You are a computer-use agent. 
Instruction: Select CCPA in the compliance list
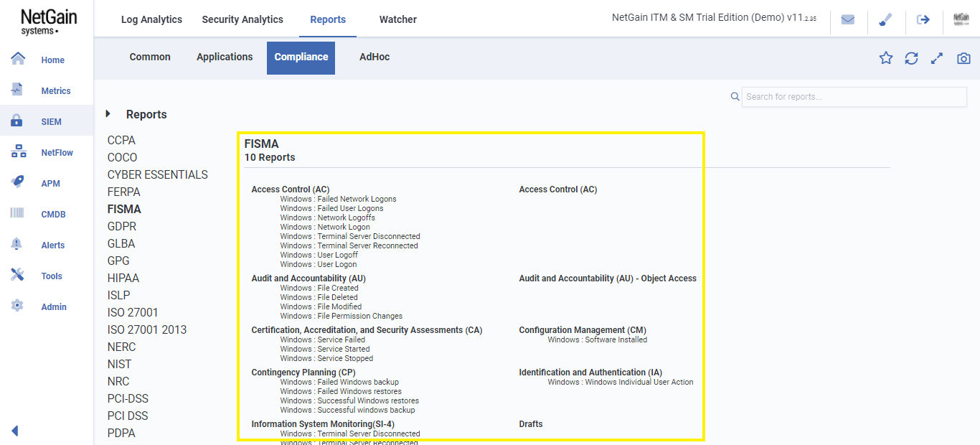click(x=121, y=140)
